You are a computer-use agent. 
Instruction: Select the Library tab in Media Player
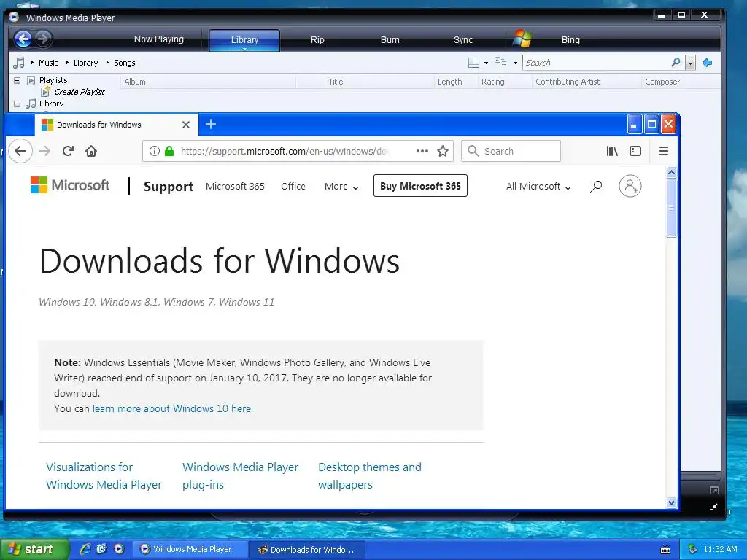(244, 40)
